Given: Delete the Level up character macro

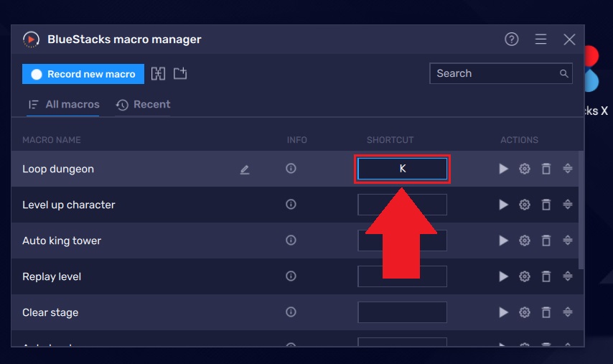Looking at the screenshot, I should coord(546,205).
